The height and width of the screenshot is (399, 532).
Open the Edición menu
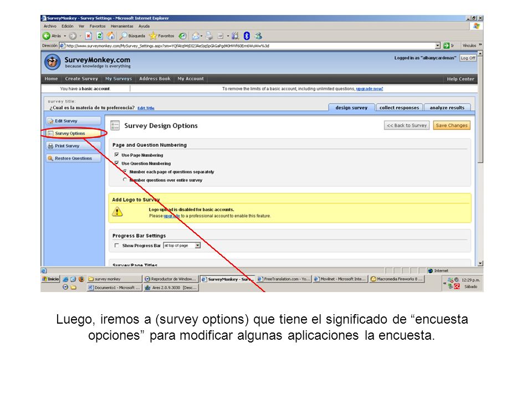(x=67, y=26)
